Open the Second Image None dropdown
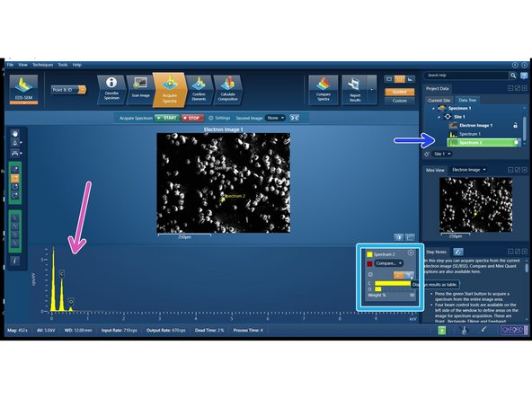This screenshot has height=399, width=532. click(275, 118)
